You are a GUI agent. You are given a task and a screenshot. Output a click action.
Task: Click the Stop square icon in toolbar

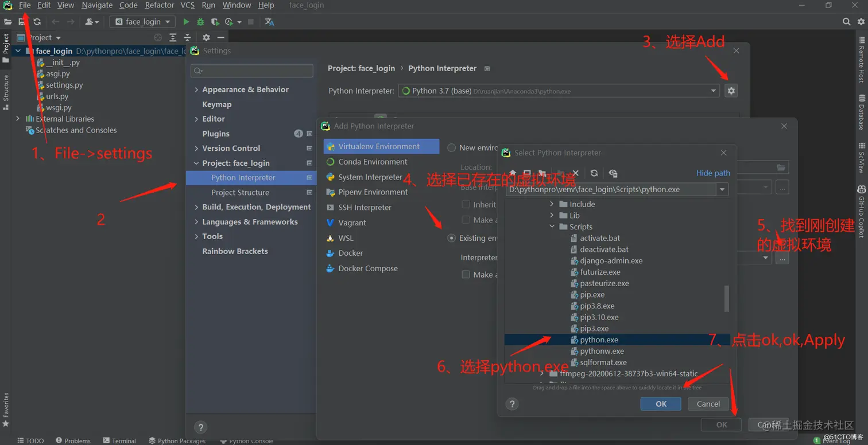coord(251,22)
